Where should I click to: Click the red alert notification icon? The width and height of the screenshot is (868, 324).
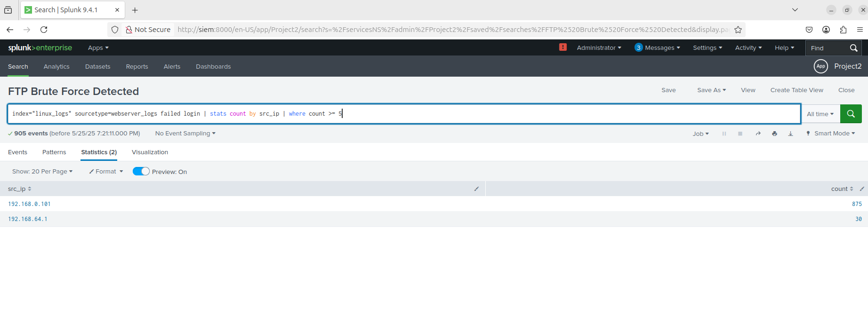click(563, 47)
